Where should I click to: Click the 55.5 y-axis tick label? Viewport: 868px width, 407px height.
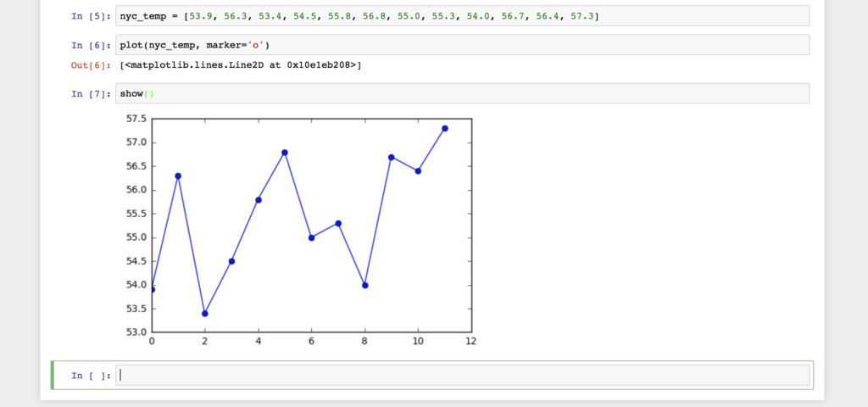(136, 214)
